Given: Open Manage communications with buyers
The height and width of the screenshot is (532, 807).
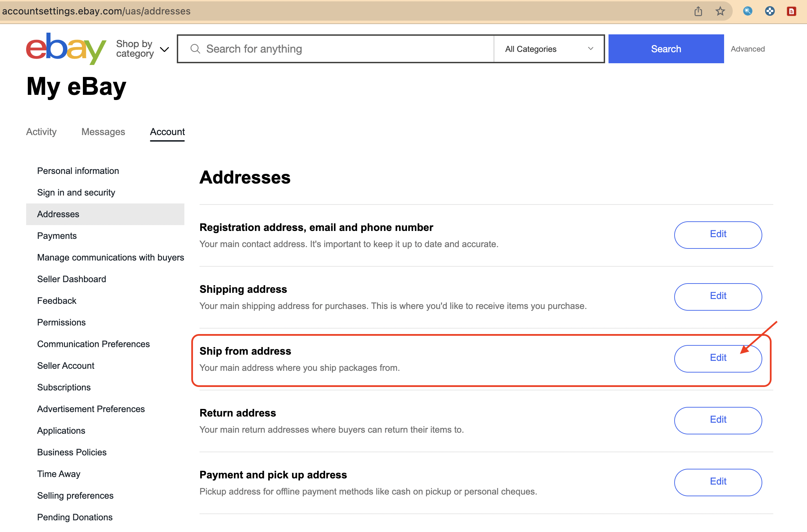Looking at the screenshot, I should pyautogui.click(x=110, y=257).
